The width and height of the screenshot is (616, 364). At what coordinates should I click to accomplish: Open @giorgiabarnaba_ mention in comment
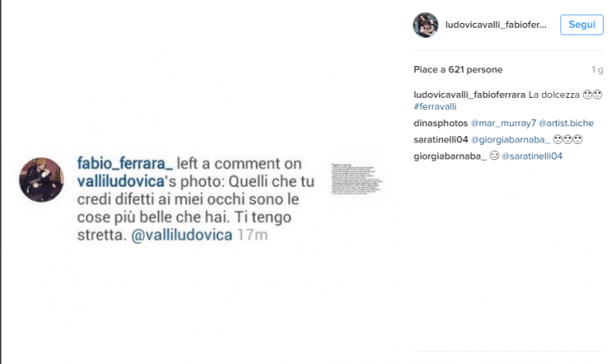511,140
